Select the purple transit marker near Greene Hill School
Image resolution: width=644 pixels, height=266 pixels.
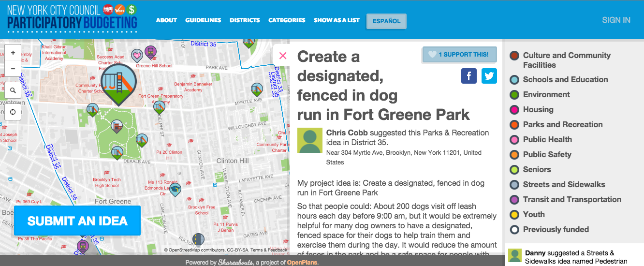click(150, 52)
